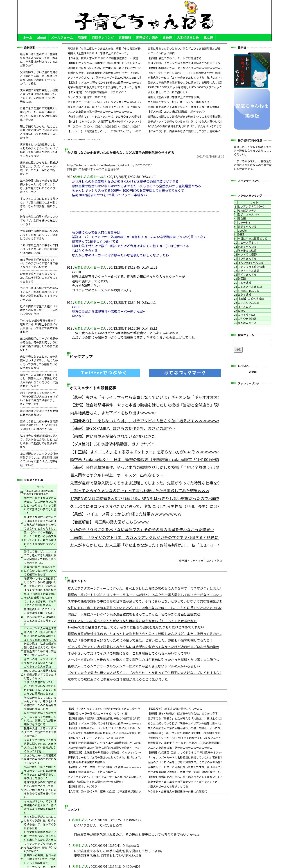Viewport: 289px width, 868px height.
Task: Open ranking site 鬼嫁ちゃんねる
Action: pyautogui.click(x=247, y=227)
